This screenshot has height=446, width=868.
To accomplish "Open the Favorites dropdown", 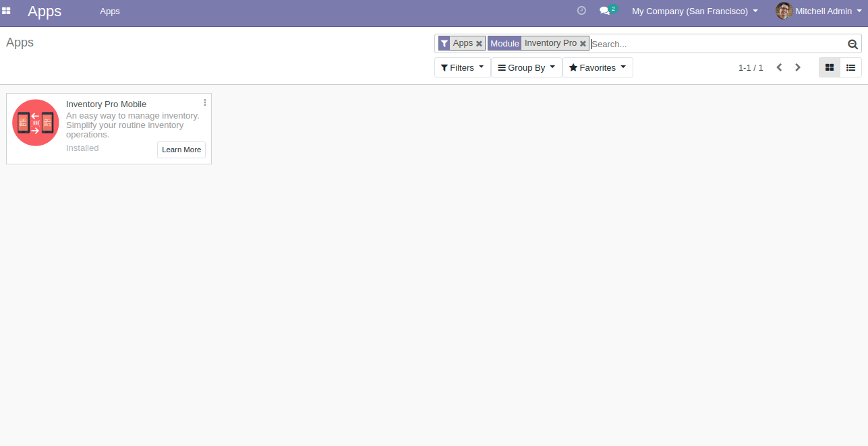I will pyautogui.click(x=598, y=67).
